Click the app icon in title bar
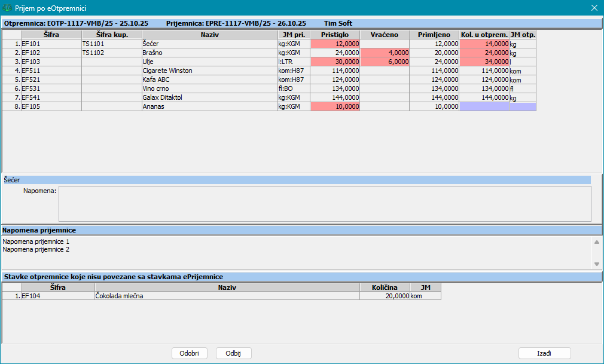Image resolution: width=604 pixels, height=364 pixels. (7, 8)
